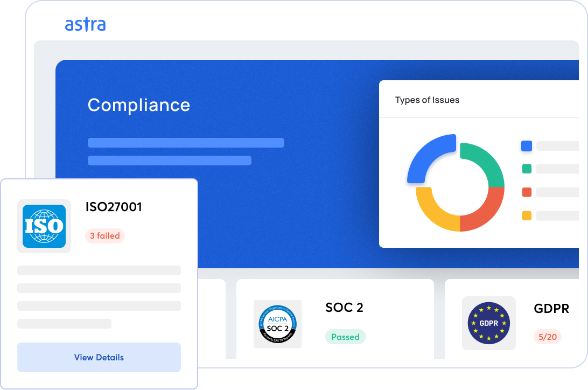Select the AICPA SOC 2 badge icon

tap(277, 324)
